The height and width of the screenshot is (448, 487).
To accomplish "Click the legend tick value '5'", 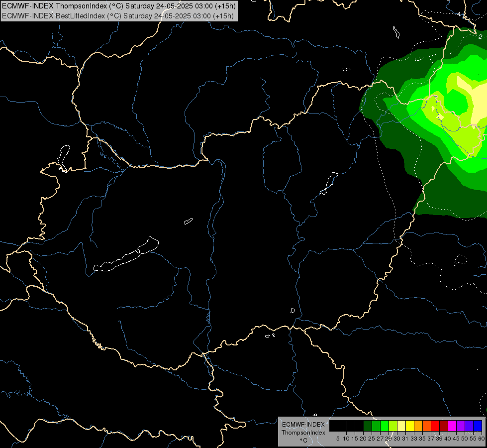I will (338, 439).
